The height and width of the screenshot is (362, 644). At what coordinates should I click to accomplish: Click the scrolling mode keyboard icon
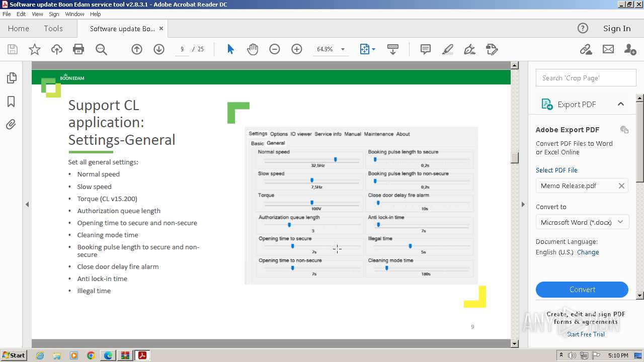[393, 49]
